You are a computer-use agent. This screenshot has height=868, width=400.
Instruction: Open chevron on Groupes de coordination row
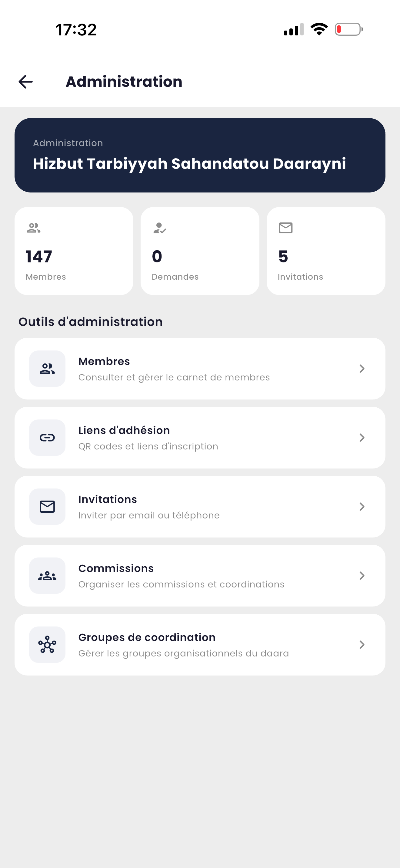click(x=362, y=645)
